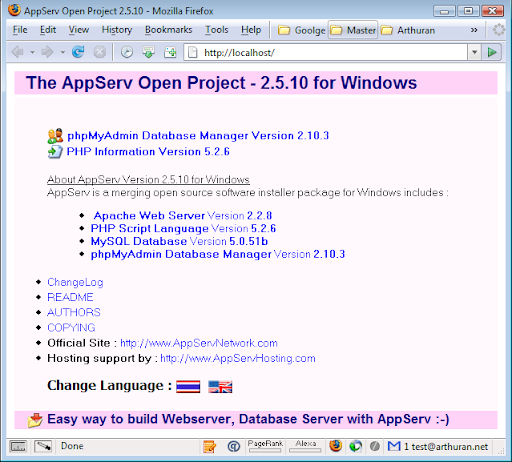Click the green globe status bar icon

point(355,446)
